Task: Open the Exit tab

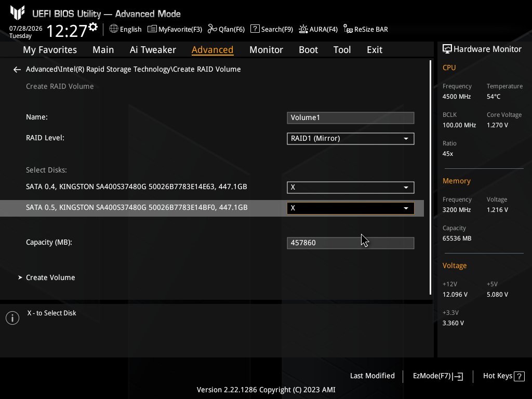Action: point(375,50)
